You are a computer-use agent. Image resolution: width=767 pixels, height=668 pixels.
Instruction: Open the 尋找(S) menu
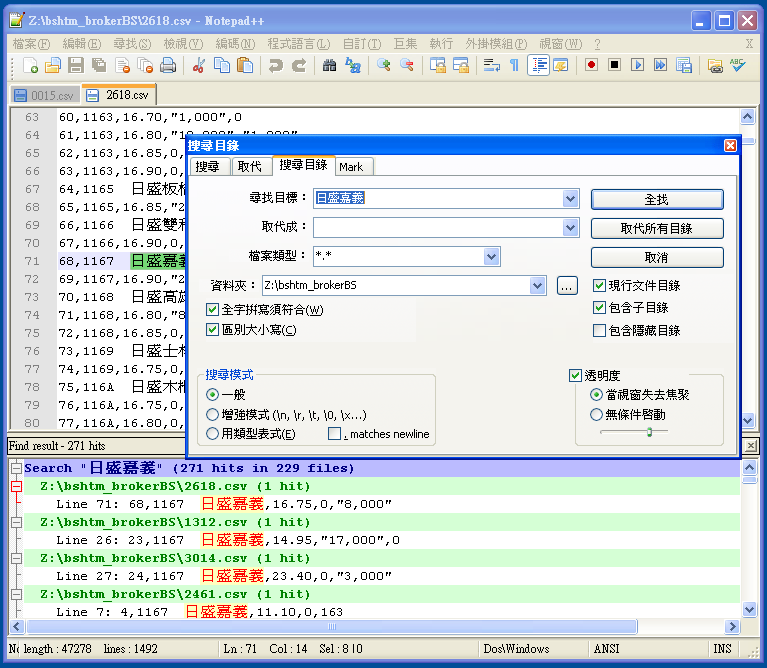pos(132,44)
